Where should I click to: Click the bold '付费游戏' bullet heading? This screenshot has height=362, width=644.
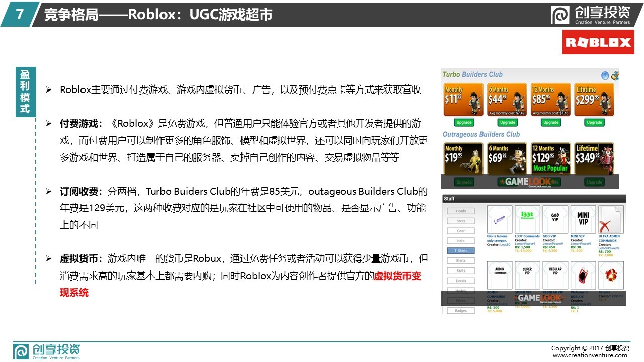click(x=77, y=123)
